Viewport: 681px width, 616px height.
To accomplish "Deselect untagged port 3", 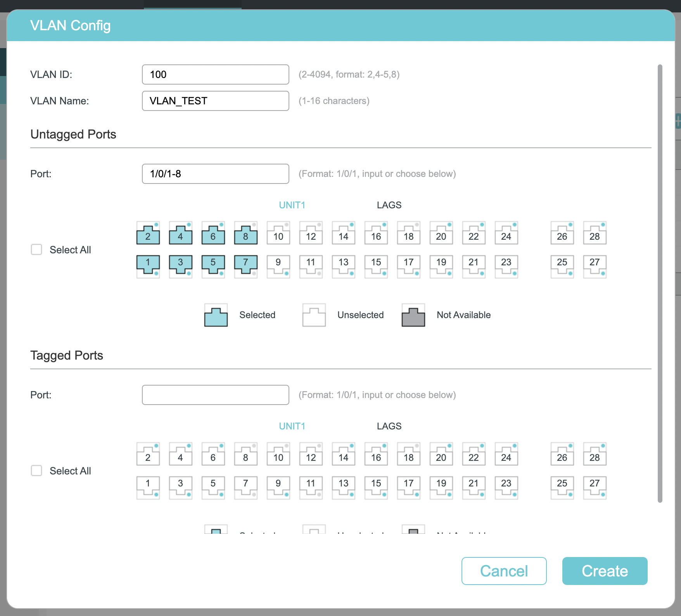I will tap(181, 266).
